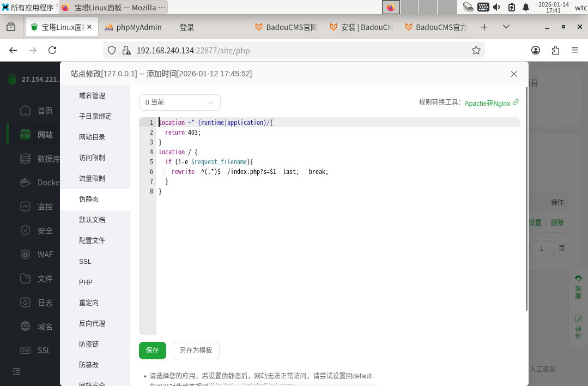Click the notification bell in system tray

click(526, 7)
